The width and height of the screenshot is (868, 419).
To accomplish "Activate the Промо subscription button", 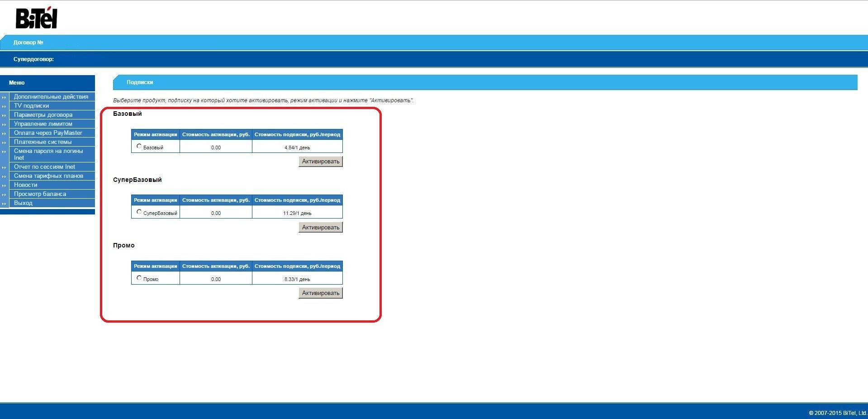I will click(320, 293).
